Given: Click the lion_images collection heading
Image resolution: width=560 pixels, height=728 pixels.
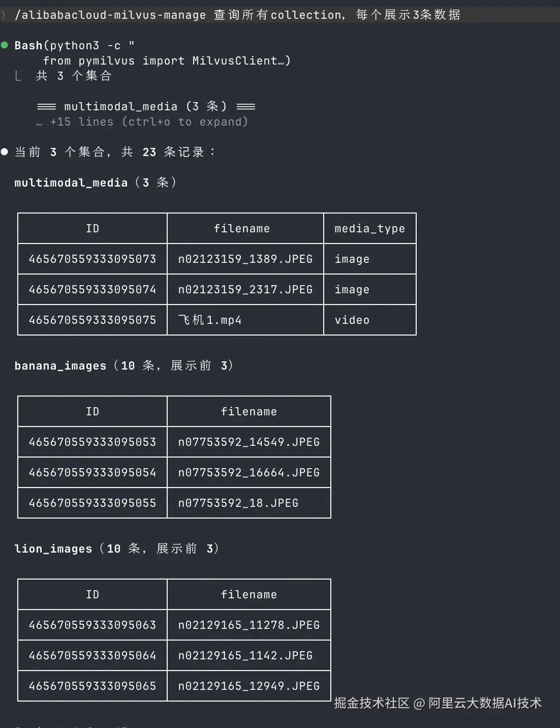Looking at the screenshot, I should click(x=53, y=549).
